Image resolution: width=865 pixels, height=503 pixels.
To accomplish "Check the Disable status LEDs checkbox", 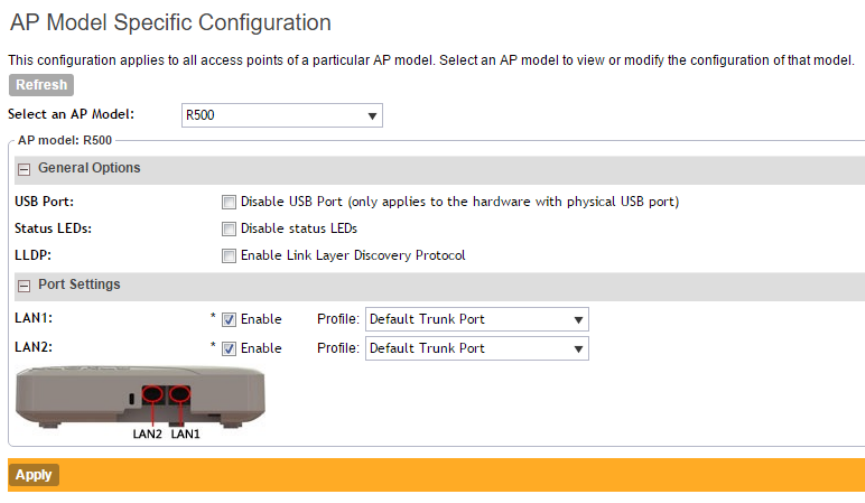I will 229,228.
